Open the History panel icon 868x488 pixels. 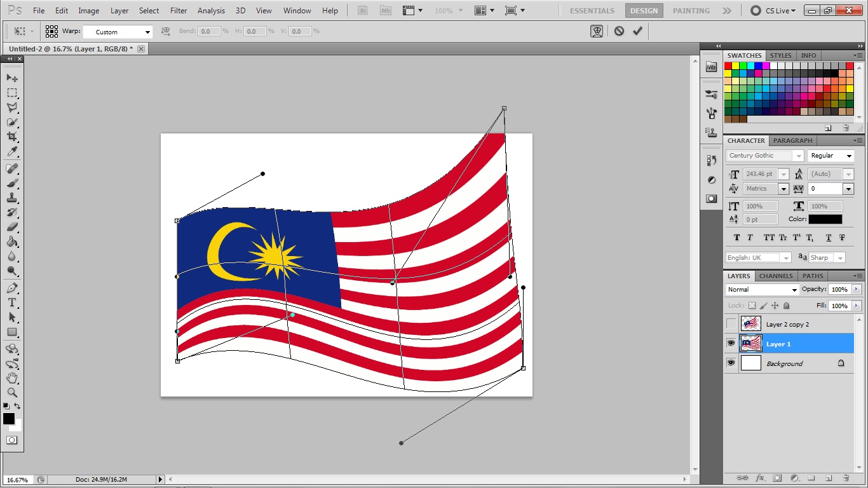pyautogui.click(x=711, y=161)
